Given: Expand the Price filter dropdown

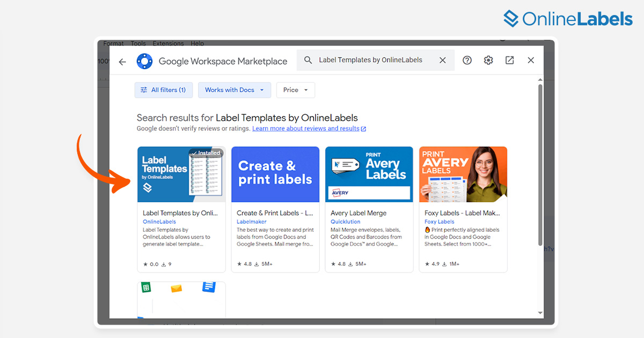Looking at the screenshot, I should (296, 90).
